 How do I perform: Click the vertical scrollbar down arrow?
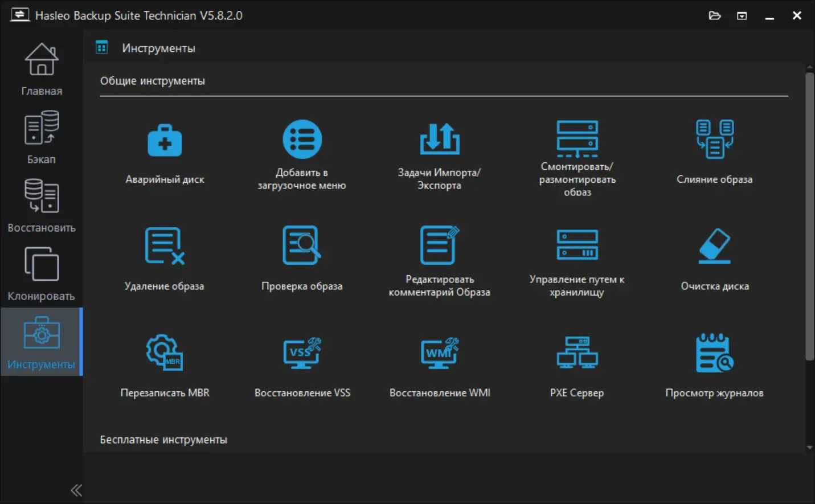tap(810, 448)
